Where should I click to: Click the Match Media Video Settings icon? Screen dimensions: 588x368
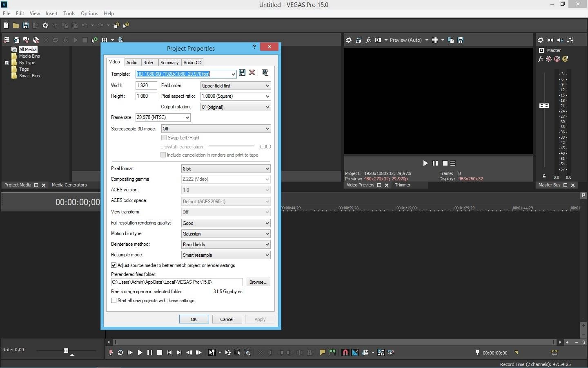point(265,72)
